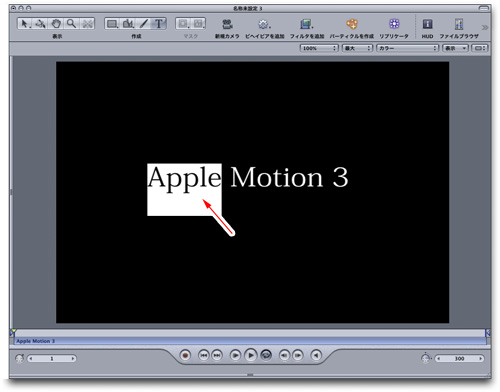Click the dimmed Walk 3D View tool
Image resolution: width=500 pixels, height=392 pixels.
87,24
